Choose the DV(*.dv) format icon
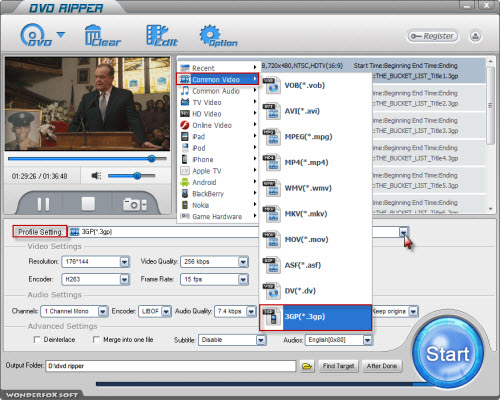The image size is (500, 400). point(271,291)
